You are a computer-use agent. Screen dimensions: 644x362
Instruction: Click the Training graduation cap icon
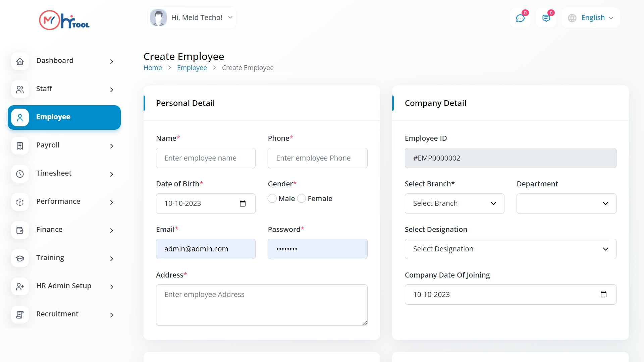[20, 258]
